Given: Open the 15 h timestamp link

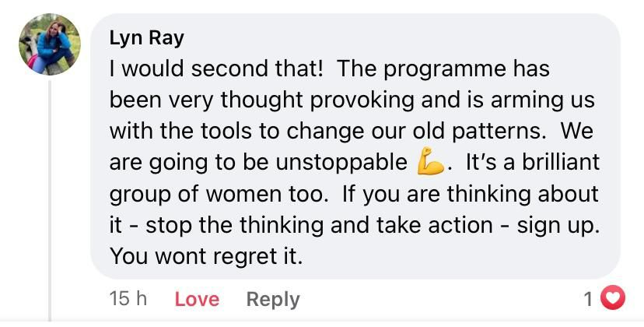Looking at the screenshot, I should [x=128, y=299].
